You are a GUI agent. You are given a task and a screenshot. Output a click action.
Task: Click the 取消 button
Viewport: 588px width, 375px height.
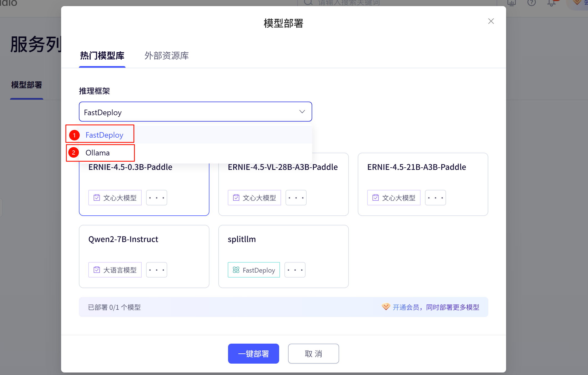314,354
